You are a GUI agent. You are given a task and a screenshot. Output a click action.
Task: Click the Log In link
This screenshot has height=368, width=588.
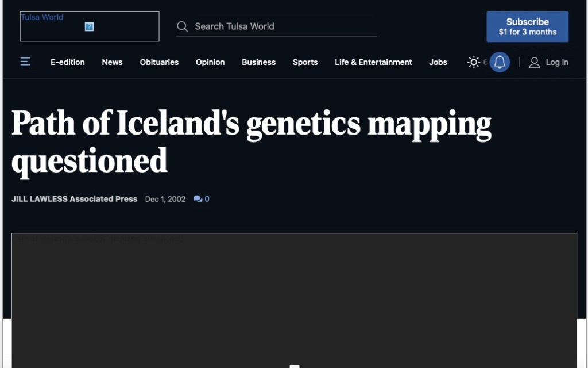[556, 62]
